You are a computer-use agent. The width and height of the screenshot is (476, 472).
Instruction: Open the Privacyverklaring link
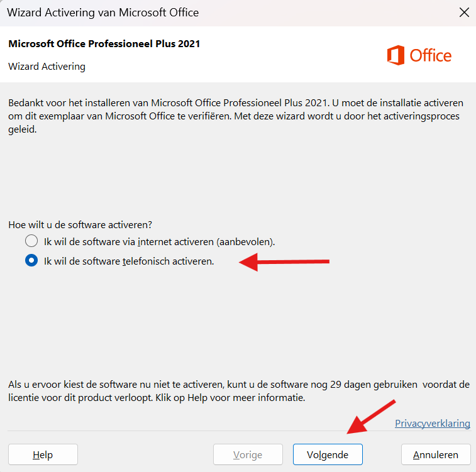click(432, 424)
